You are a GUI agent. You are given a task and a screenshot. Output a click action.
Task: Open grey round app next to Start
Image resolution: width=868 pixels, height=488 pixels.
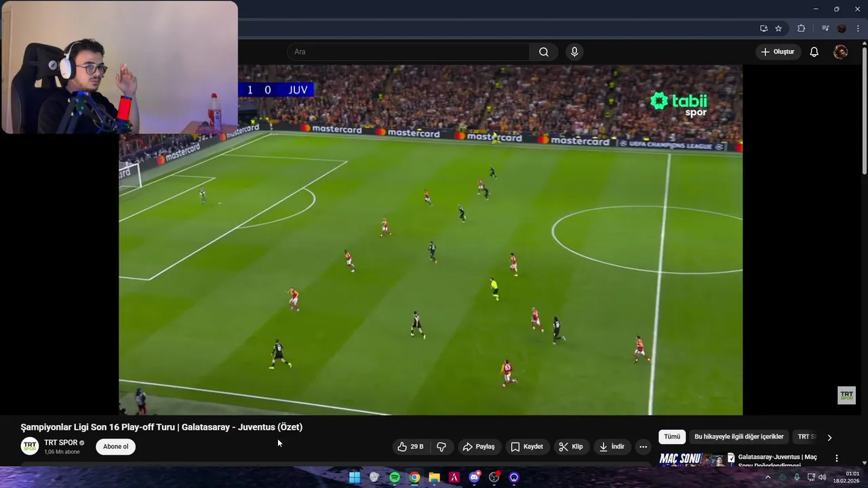[x=374, y=477]
